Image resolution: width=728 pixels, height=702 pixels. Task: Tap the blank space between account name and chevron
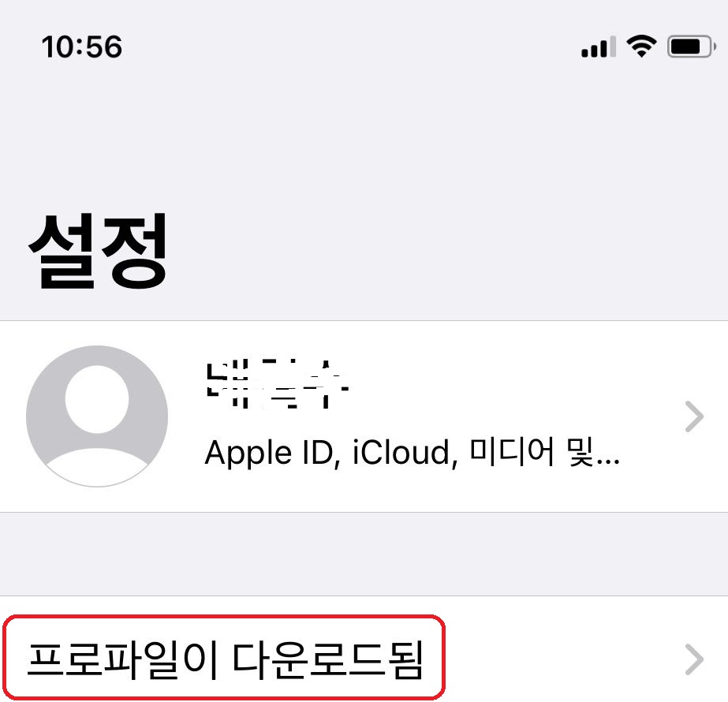pos(515,384)
